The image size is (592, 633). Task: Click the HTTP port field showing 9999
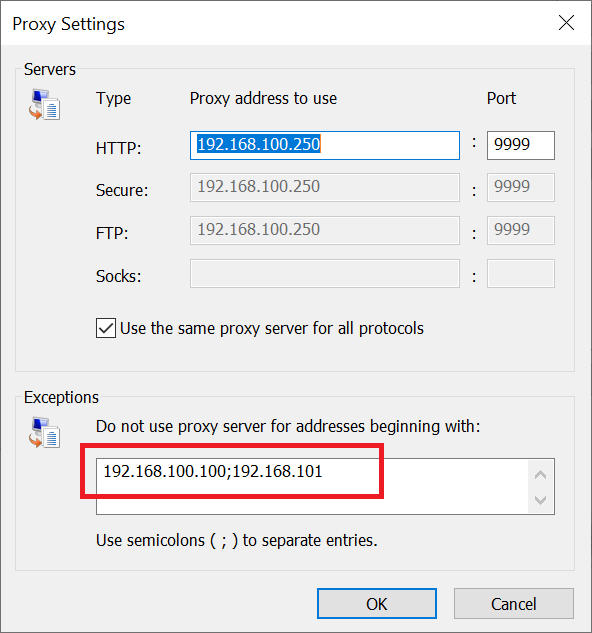tap(521, 145)
